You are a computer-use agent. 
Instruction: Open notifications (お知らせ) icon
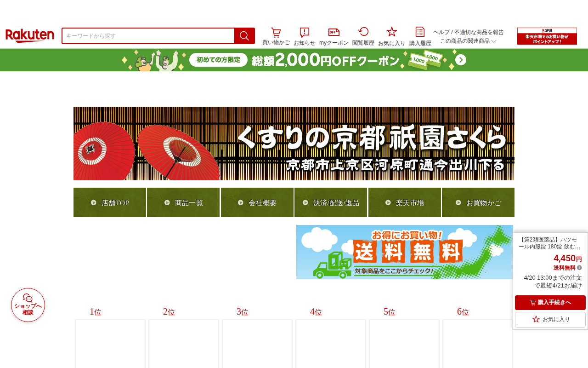pos(305,36)
